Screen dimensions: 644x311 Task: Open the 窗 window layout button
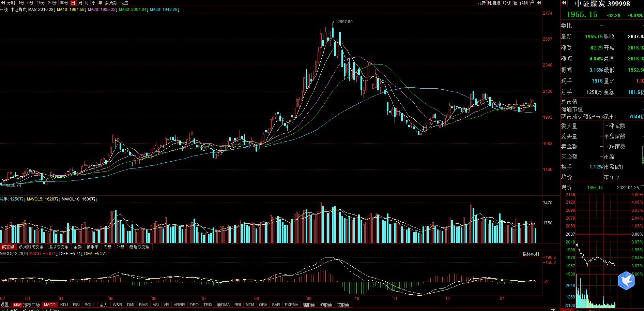click(x=515, y=3)
